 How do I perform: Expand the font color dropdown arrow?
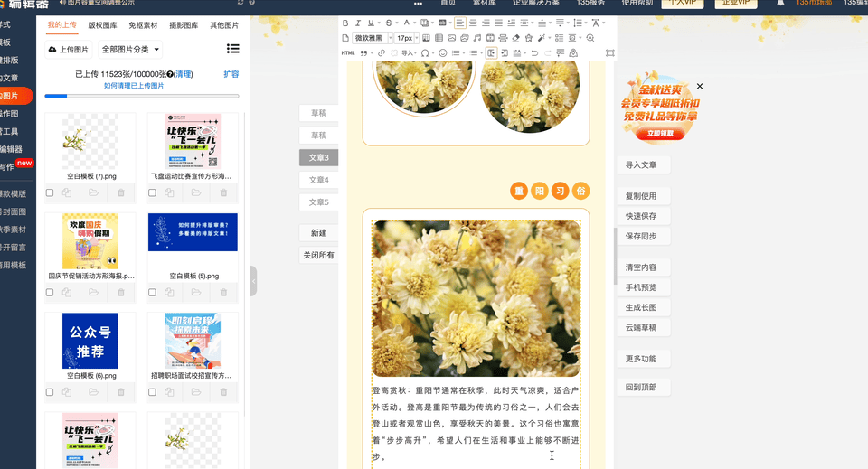click(x=415, y=23)
